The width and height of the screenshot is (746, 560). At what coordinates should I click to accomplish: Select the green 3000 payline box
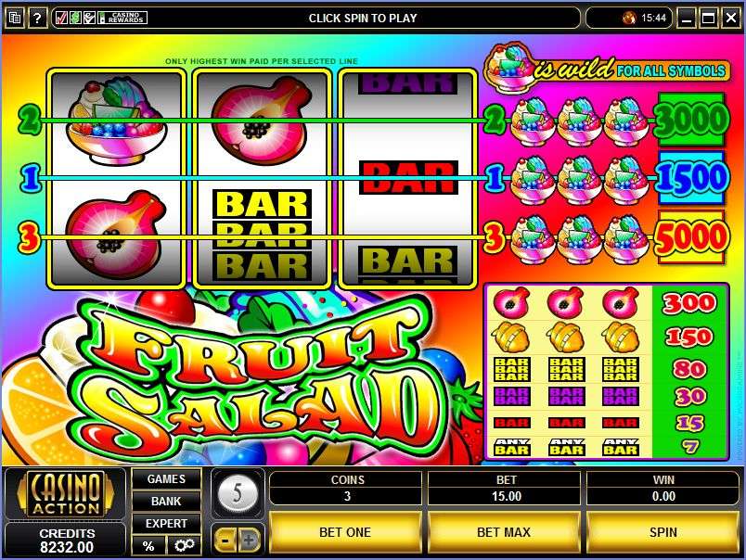(x=691, y=120)
